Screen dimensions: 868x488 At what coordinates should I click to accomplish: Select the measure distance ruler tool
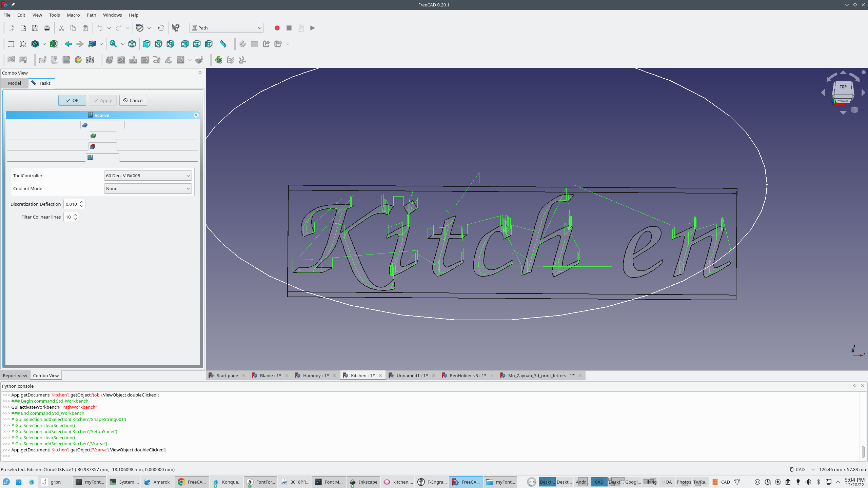click(x=223, y=44)
